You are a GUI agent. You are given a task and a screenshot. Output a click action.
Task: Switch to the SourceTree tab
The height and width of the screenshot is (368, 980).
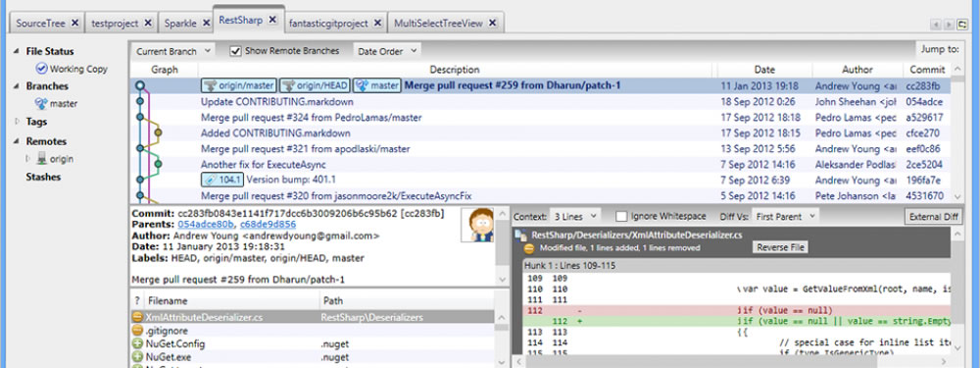[x=41, y=24]
